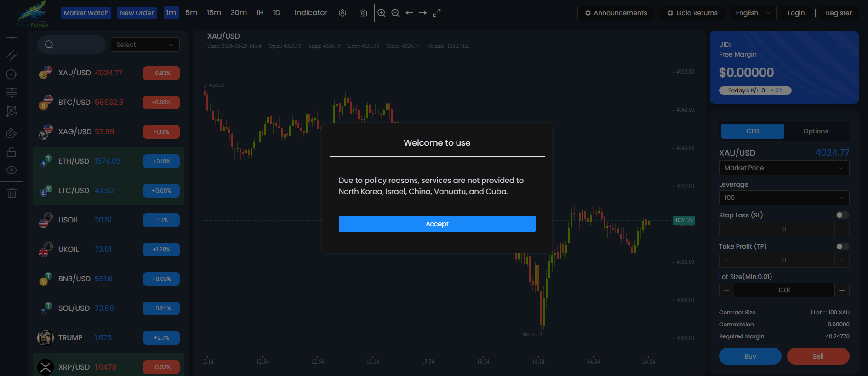Open the English language dropdown
The width and height of the screenshot is (868, 376).
[753, 13]
